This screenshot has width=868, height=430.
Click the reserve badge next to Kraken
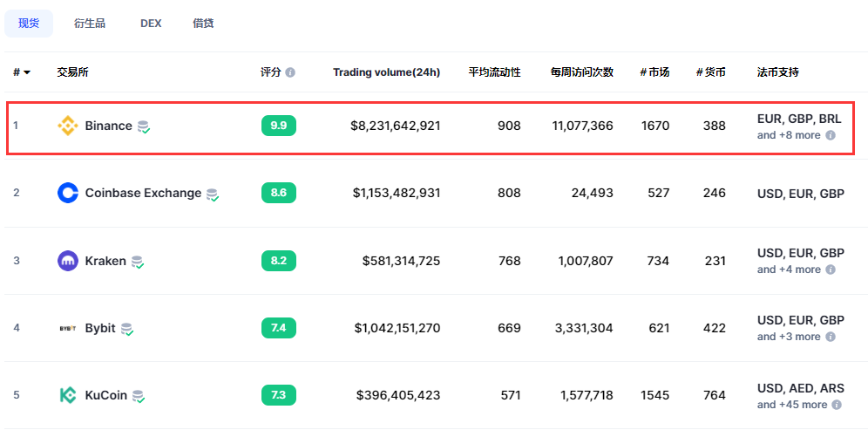tap(138, 262)
